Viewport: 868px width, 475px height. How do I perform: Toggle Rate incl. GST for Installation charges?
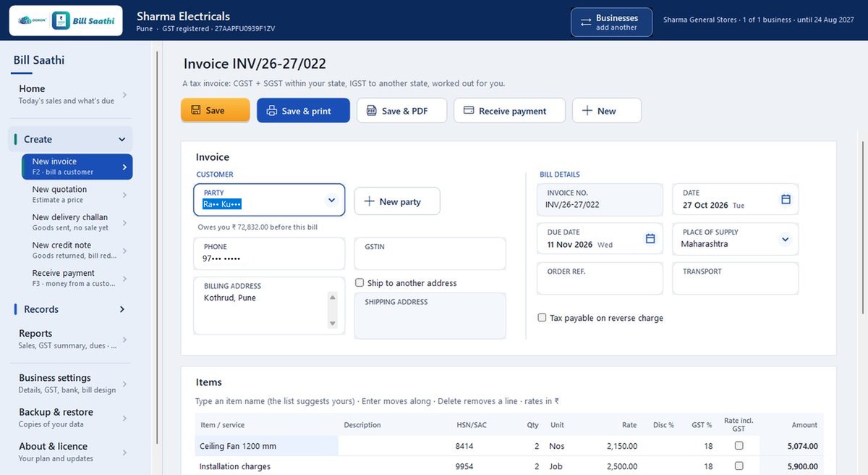click(739, 466)
